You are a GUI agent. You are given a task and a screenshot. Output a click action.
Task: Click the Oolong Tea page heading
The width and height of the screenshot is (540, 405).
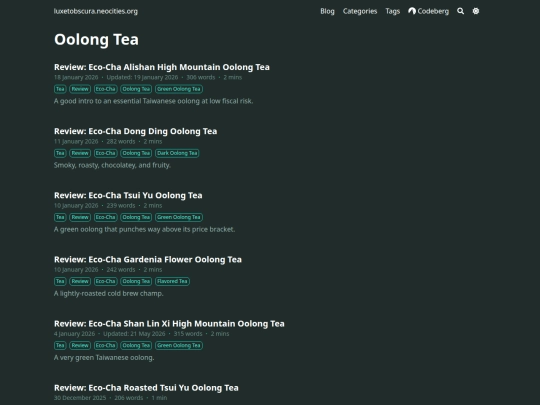point(96,40)
